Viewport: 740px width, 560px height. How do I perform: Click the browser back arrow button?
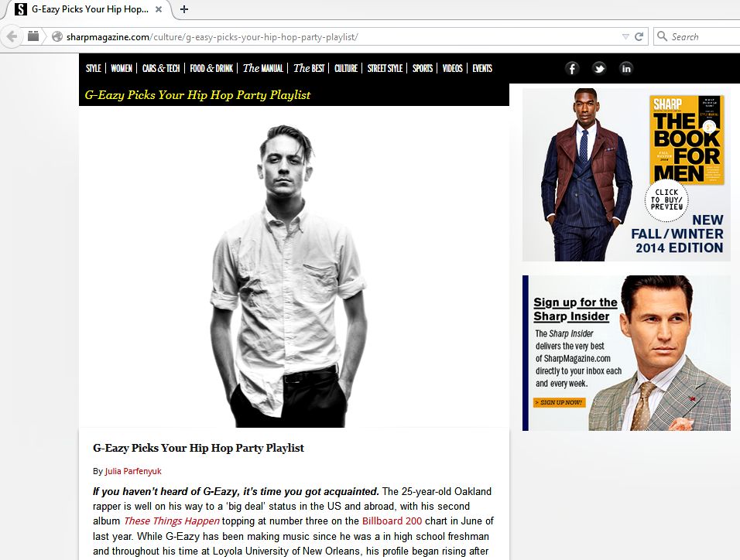pyautogui.click(x=12, y=36)
